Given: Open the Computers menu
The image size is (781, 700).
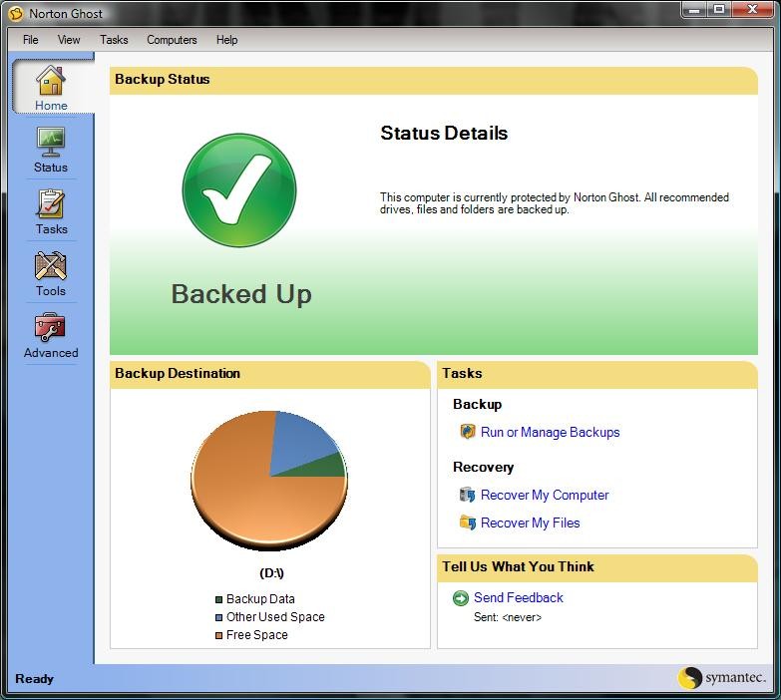Looking at the screenshot, I should click(172, 40).
